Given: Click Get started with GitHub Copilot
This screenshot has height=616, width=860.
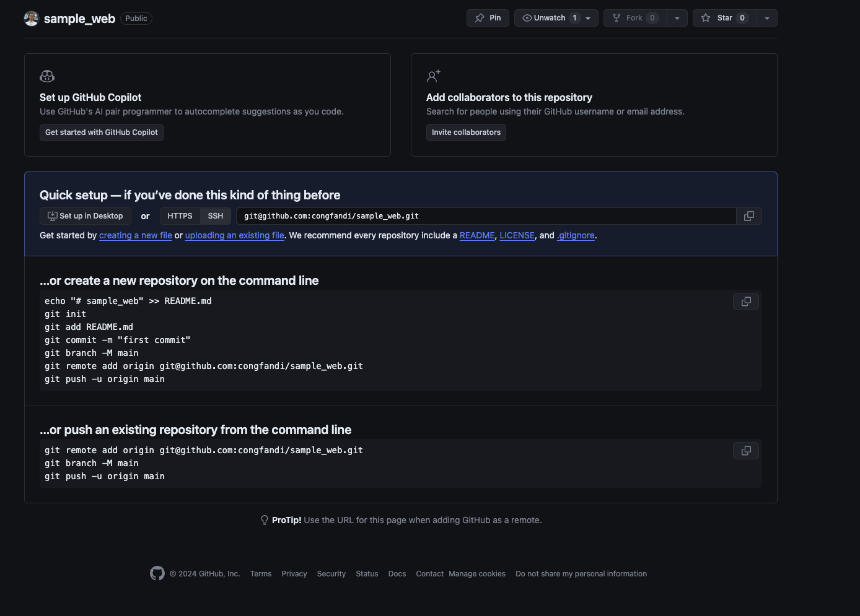Looking at the screenshot, I should (102, 132).
